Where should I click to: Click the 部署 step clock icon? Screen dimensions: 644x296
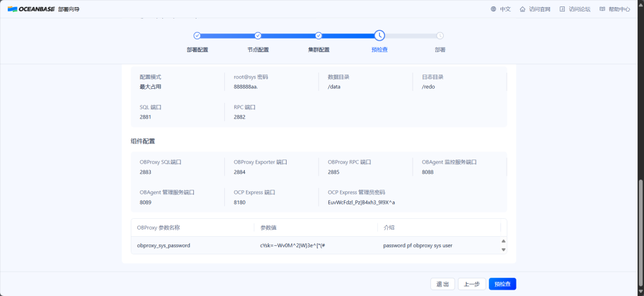440,36
